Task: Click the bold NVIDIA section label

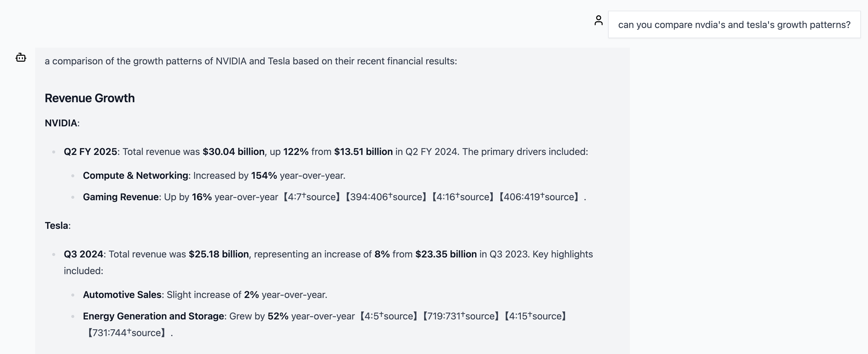Action: (x=61, y=123)
